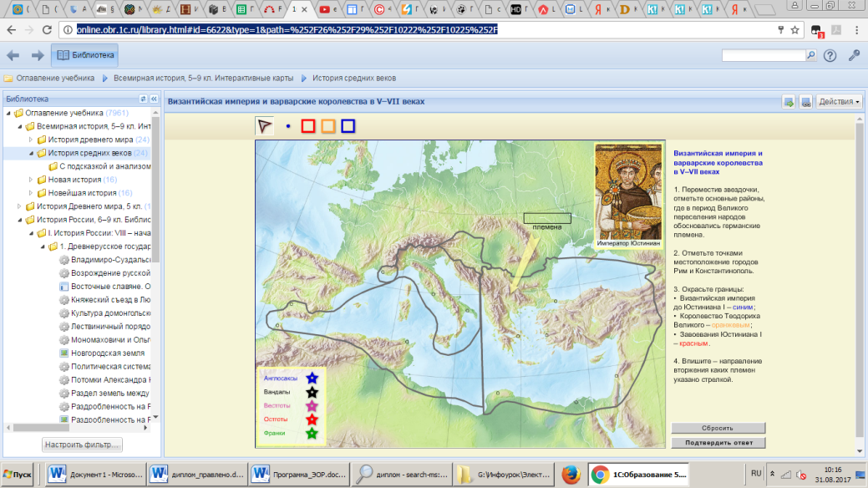Click the volume icon in system tray
The image size is (868, 488).
click(x=801, y=475)
